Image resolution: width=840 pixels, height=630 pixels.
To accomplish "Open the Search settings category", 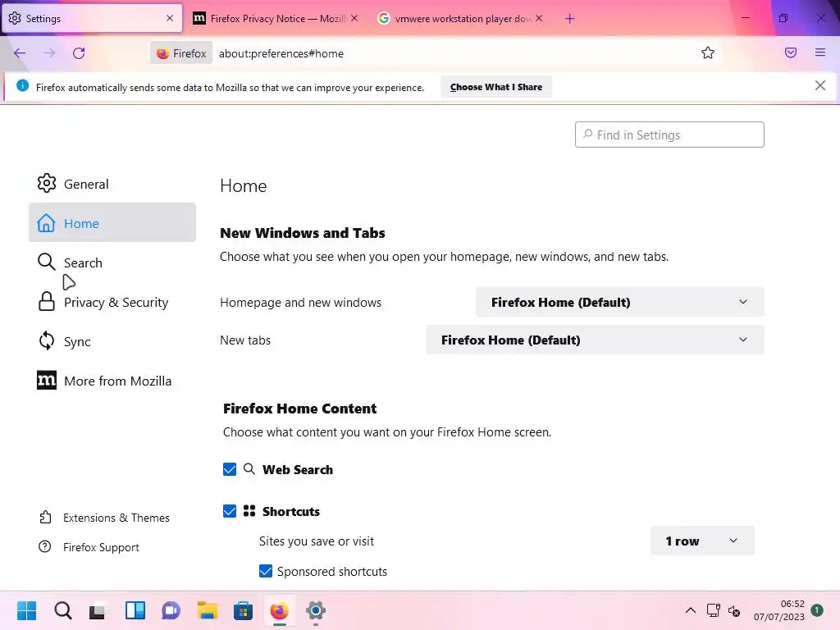I will pyautogui.click(x=112, y=262).
